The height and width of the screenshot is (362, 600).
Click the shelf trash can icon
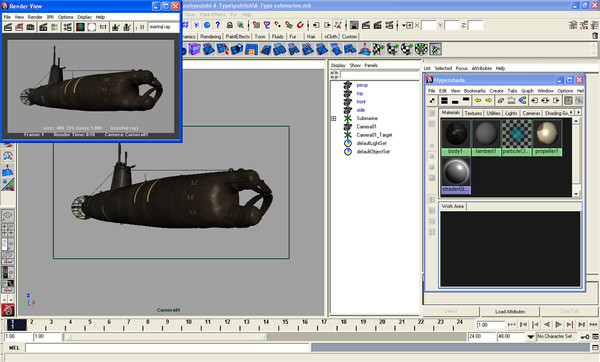[595, 36]
